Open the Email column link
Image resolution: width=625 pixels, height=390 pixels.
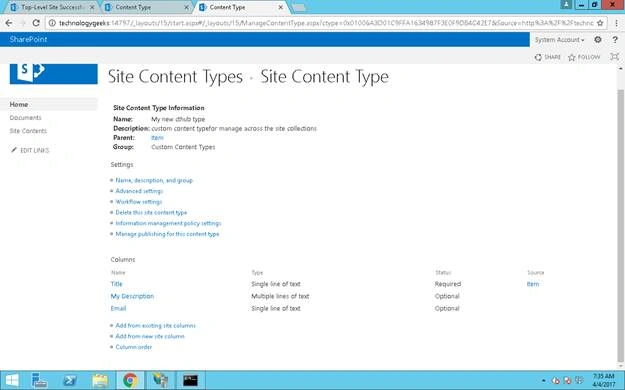(118, 308)
